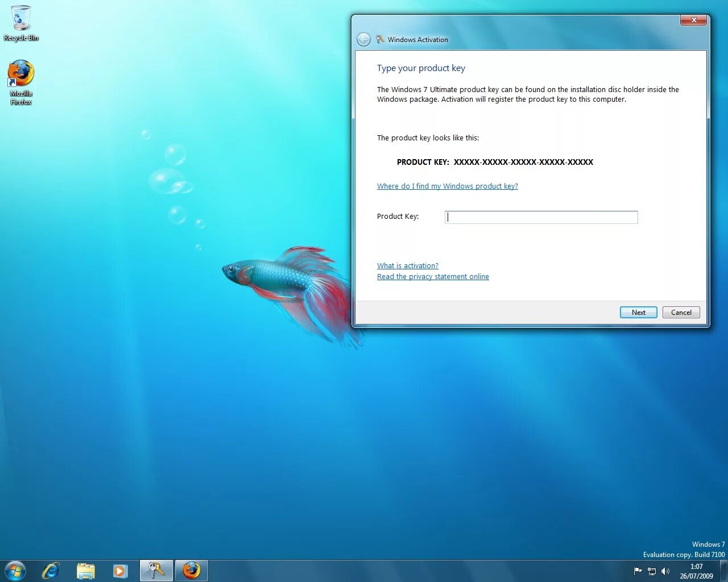Image resolution: width=728 pixels, height=582 pixels.
Task: Open 'Where do I find my Windows product key?'
Action: point(448,186)
